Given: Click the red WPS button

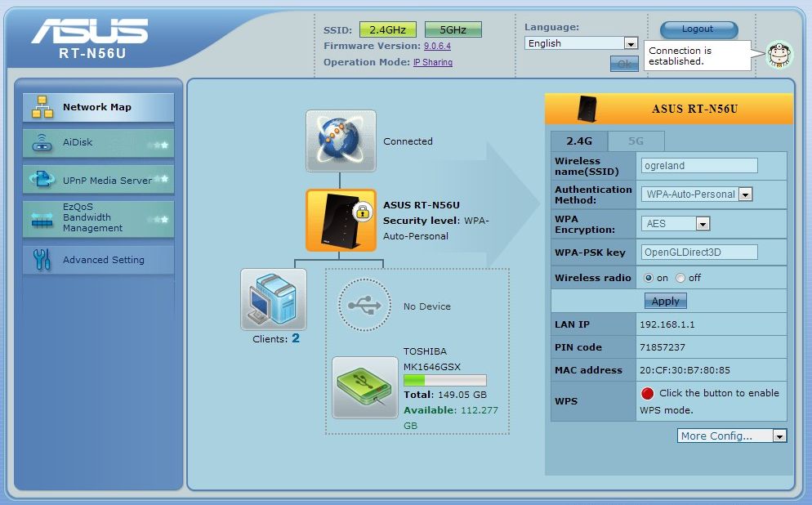Looking at the screenshot, I should pos(647,393).
